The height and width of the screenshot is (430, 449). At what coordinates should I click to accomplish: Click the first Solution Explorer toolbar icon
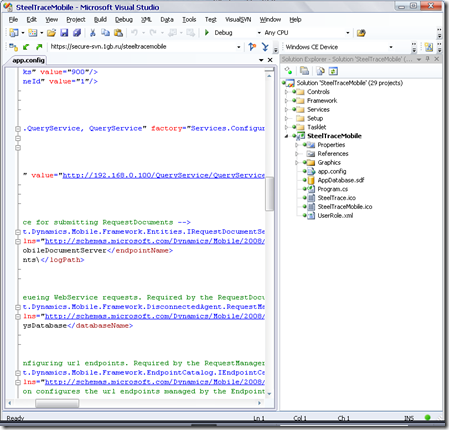tap(288, 71)
